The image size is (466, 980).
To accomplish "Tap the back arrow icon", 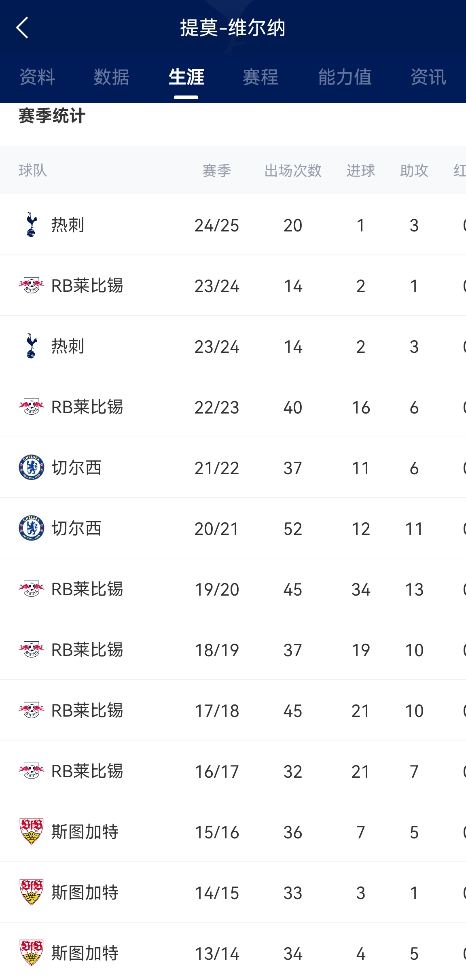I will (22, 28).
